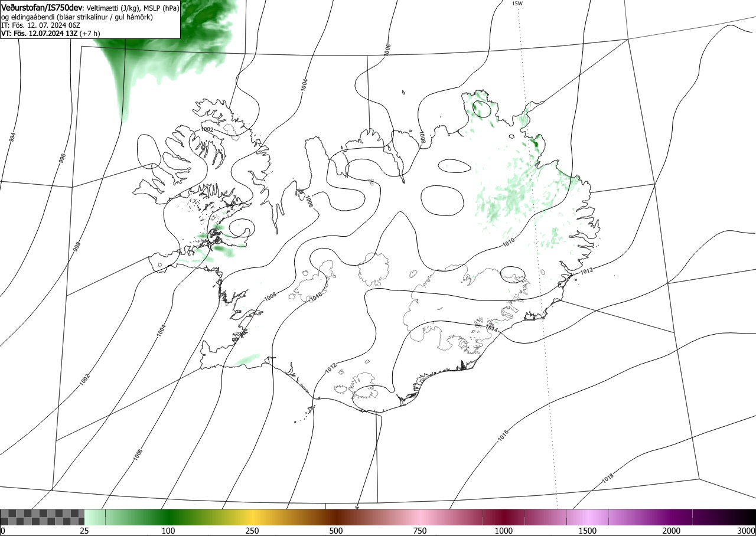Click the '0' value on the color bar
This screenshot has width=756, height=536.
(2, 531)
